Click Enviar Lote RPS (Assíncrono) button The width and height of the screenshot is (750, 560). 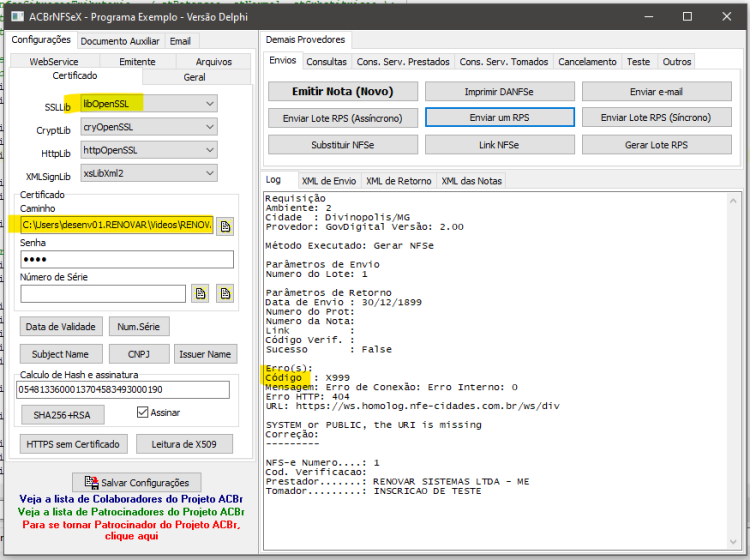click(343, 118)
